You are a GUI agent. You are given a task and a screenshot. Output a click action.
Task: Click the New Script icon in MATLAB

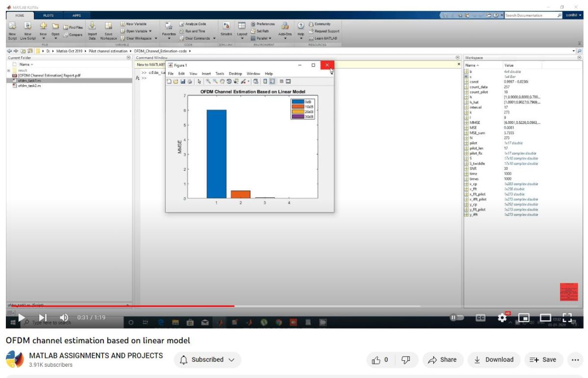tap(12, 26)
